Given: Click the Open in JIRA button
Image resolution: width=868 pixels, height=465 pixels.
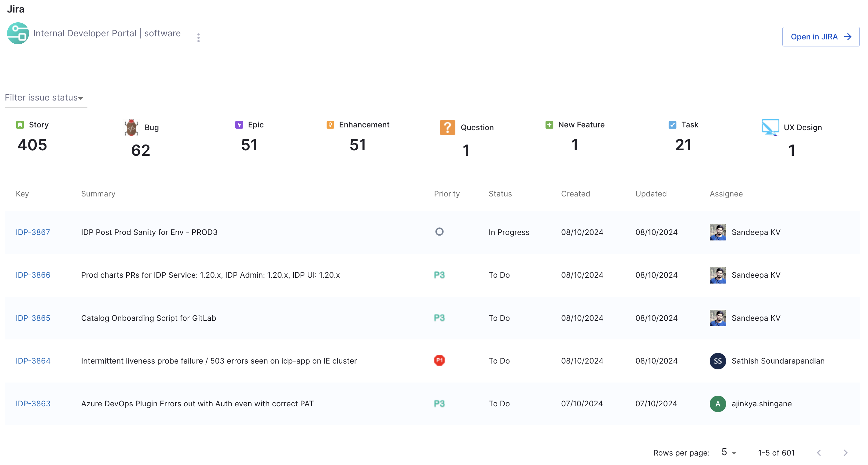Looking at the screenshot, I should [821, 37].
